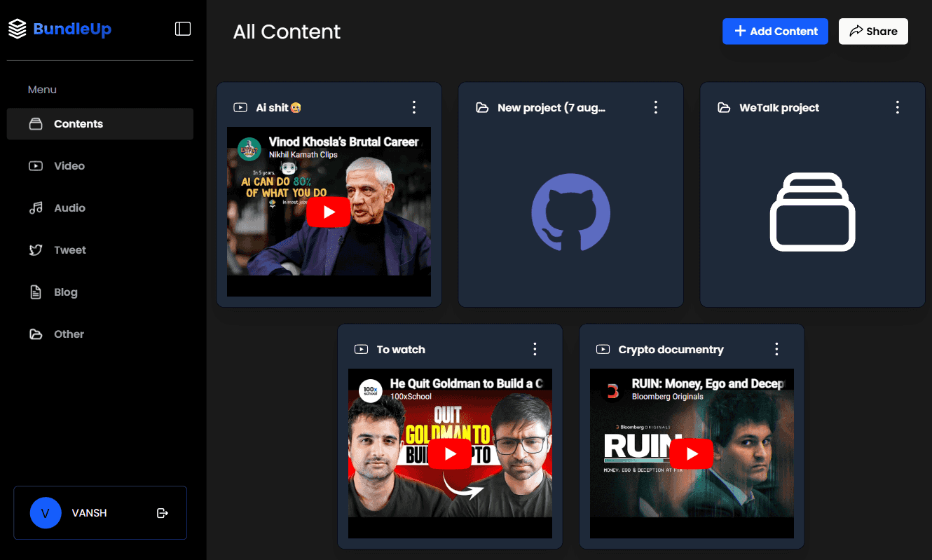Screen dimensions: 932x560
Task: Click the folder icon beside WeTalk project title
Action: 724,108
